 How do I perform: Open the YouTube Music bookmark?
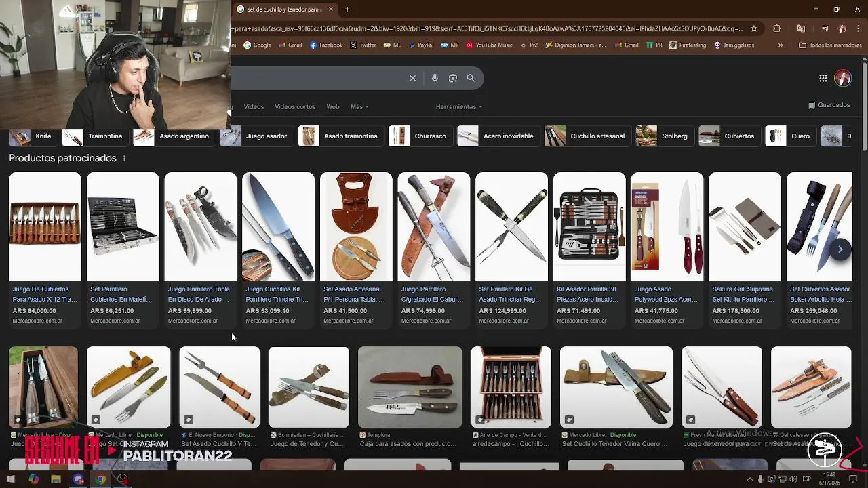pyautogui.click(x=489, y=45)
